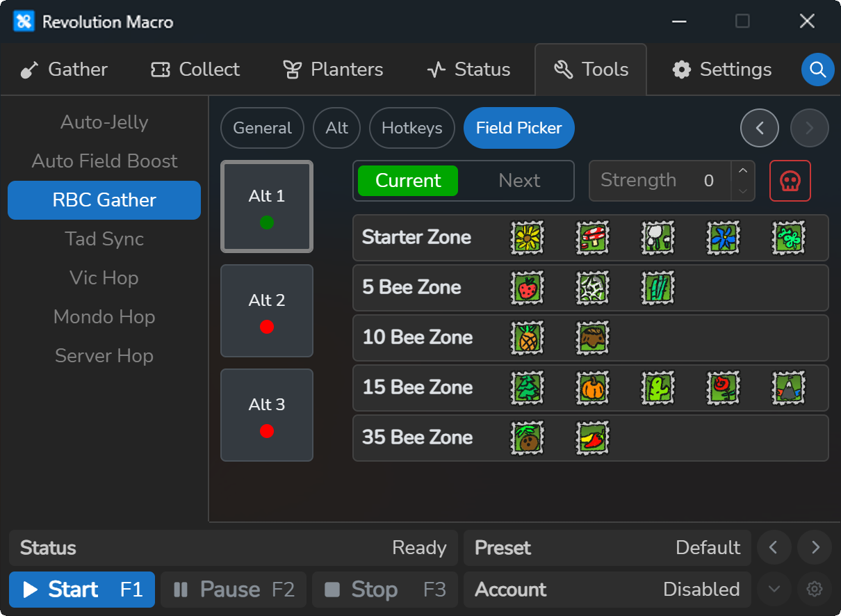Select the Alt 2 account card

coord(267,311)
